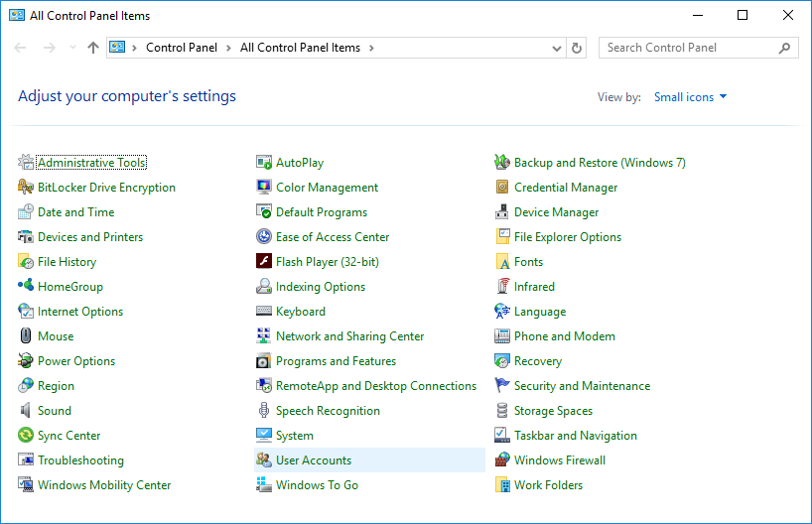Expand the chevron before Control Panel breadcrumb
The image size is (812, 524).
click(135, 49)
